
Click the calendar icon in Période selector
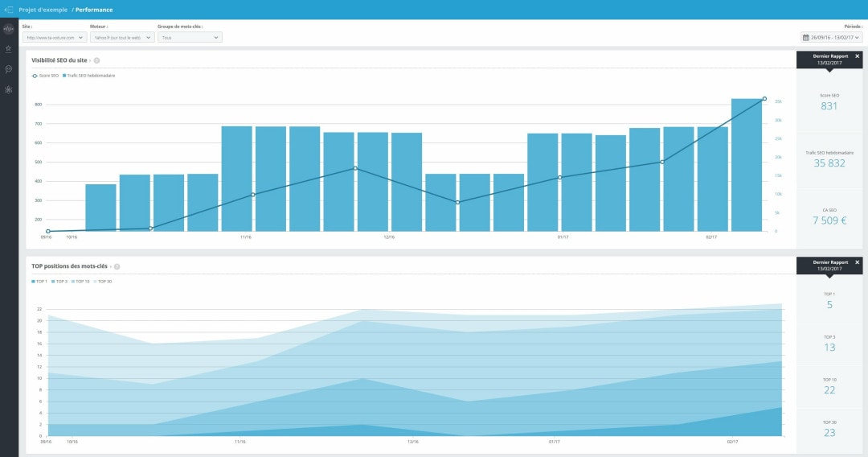click(x=806, y=37)
